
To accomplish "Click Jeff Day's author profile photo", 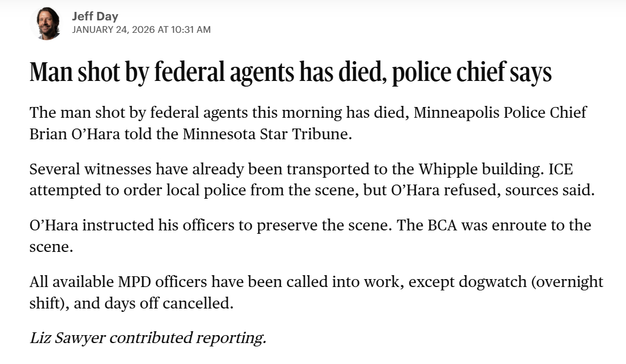I will (49, 24).
